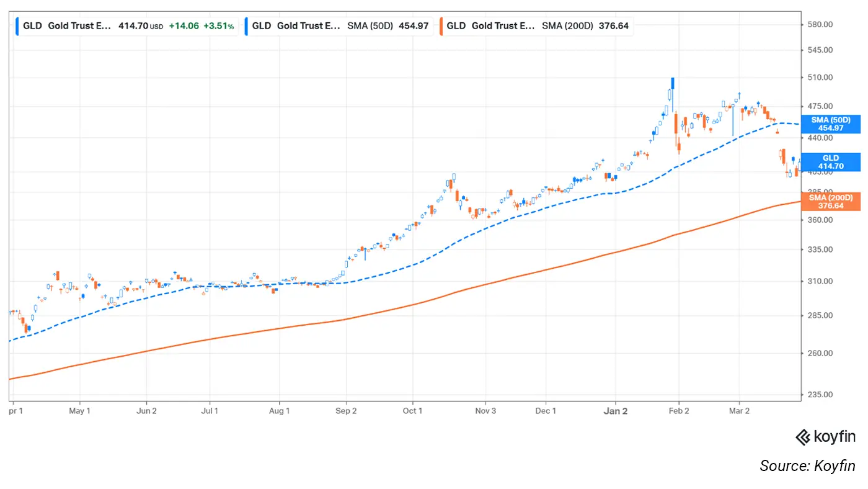The height and width of the screenshot is (489, 868).
Task: Click the orange SMA (200D) tag on axis
Action: 830,201
